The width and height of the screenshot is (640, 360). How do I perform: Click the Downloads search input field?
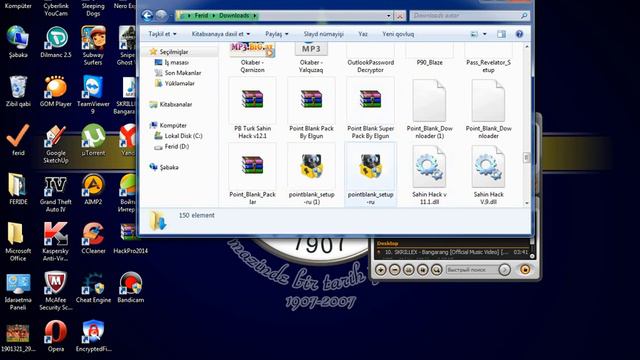tap(469, 16)
